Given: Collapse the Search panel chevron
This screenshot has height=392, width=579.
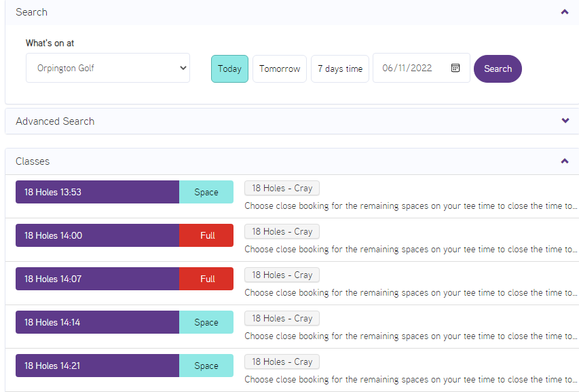Looking at the screenshot, I should click(x=565, y=12).
